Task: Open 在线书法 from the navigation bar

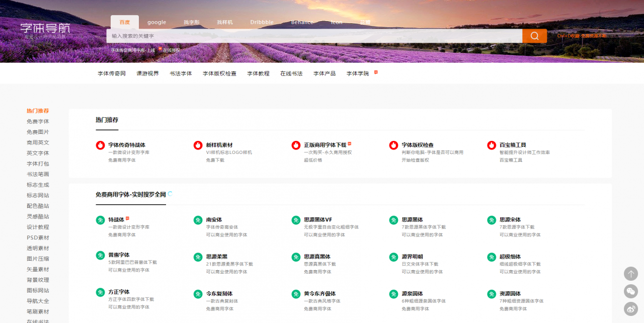Action: click(293, 73)
